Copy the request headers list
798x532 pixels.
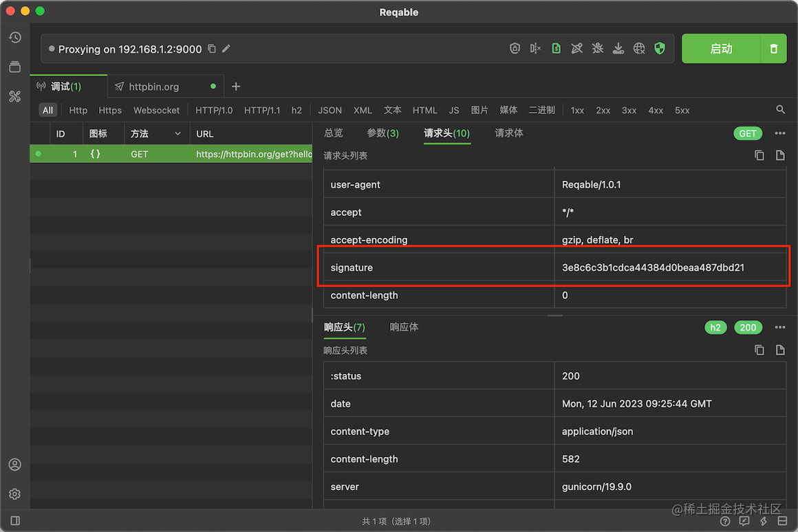click(x=759, y=155)
